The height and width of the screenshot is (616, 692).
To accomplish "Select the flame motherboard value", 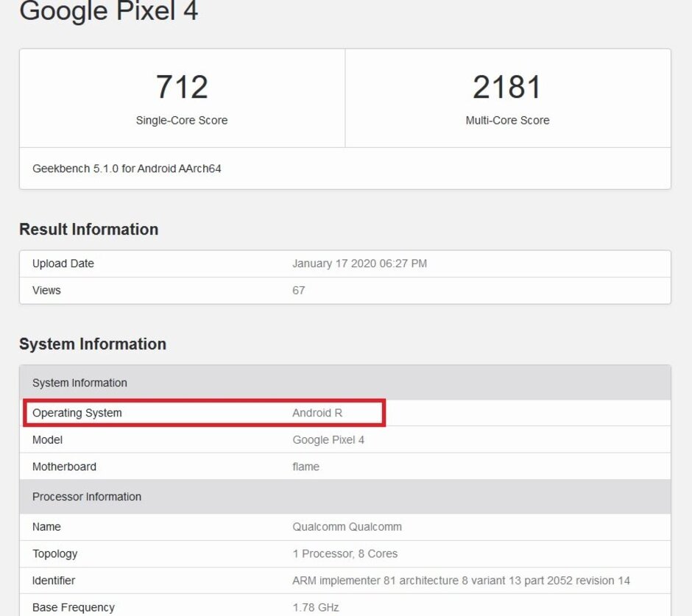I will [306, 467].
